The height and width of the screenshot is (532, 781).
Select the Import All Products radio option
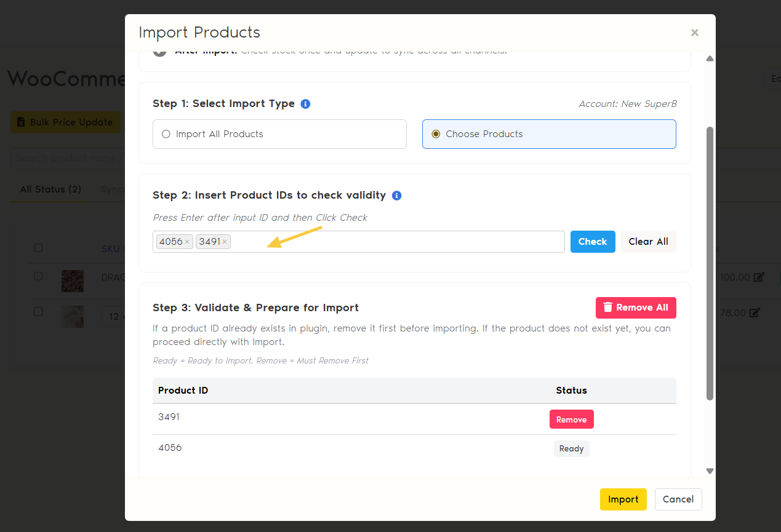(x=166, y=134)
